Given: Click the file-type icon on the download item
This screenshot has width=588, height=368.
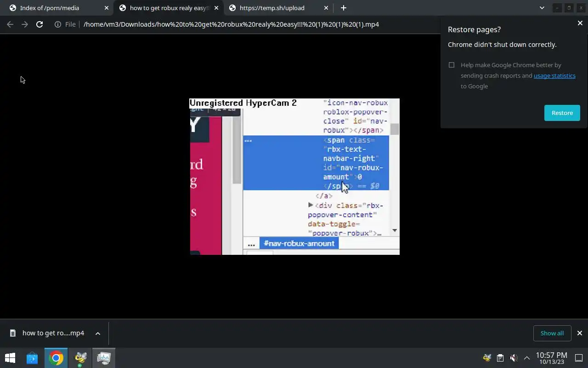Looking at the screenshot, I should click(13, 333).
